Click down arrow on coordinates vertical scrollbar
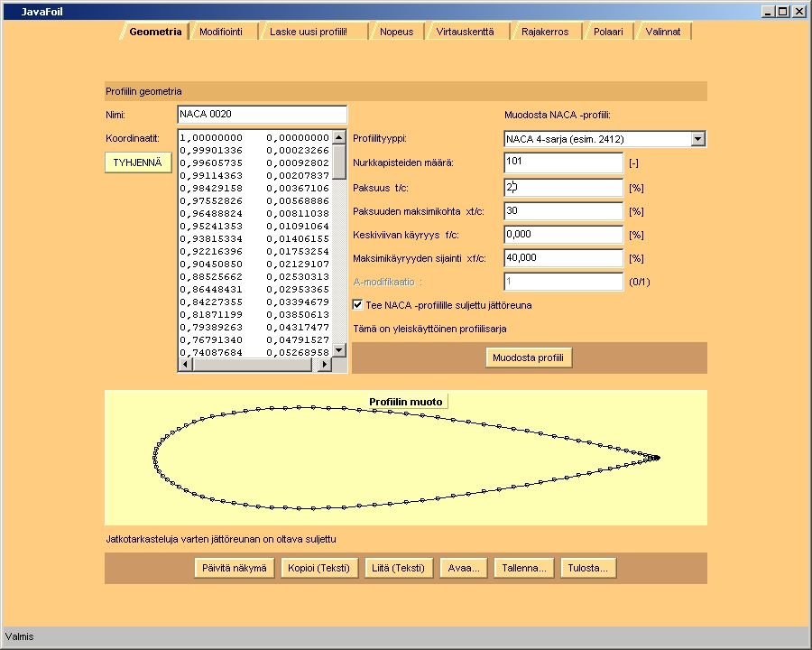Viewport: 812px width, 650px height. [339, 349]
